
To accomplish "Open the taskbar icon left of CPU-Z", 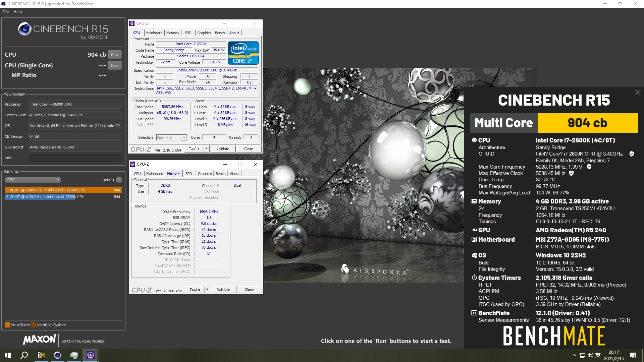I will click(74, 355).
